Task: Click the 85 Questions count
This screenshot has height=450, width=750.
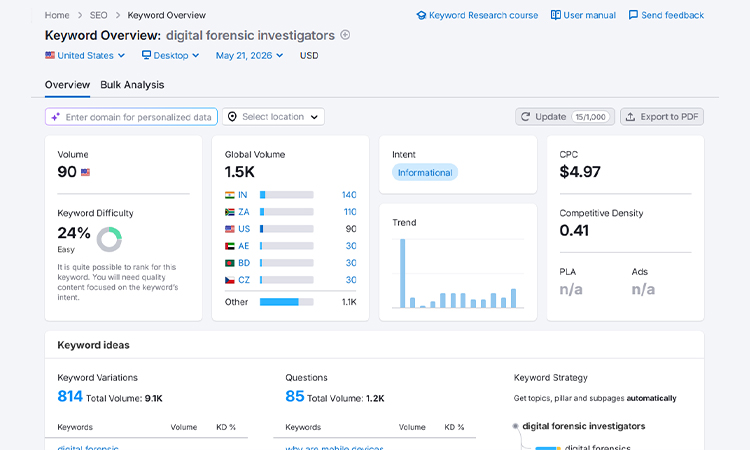Action: (295, 396)
